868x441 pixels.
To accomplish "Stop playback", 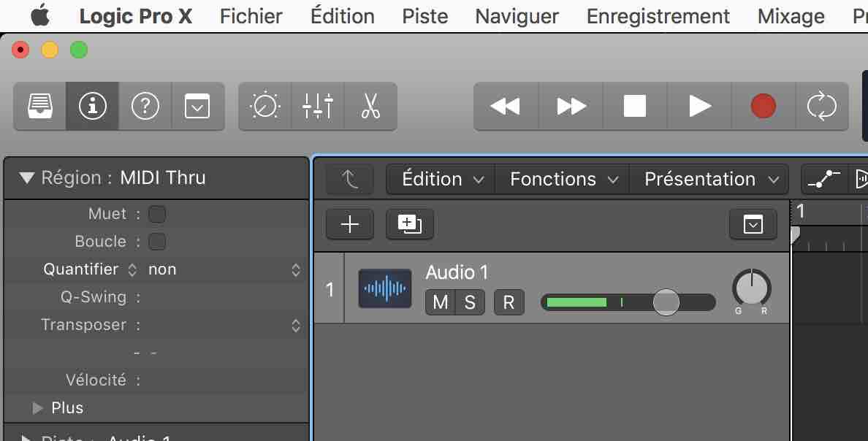I will click(635, 107).
